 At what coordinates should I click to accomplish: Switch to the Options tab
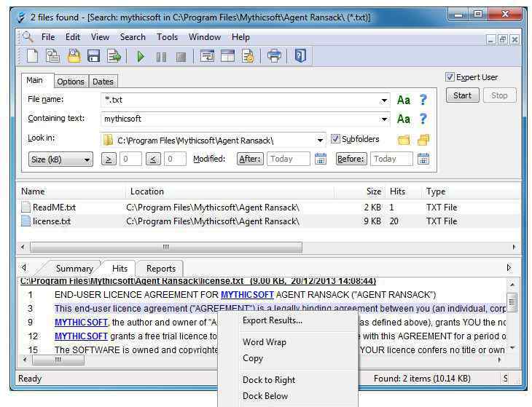(x=70, y=82)
